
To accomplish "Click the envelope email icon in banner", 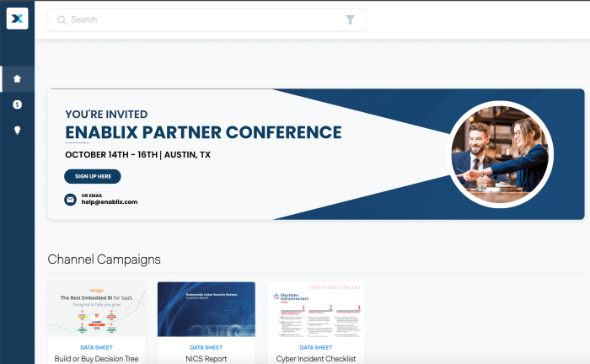I will tap(70, 200).
